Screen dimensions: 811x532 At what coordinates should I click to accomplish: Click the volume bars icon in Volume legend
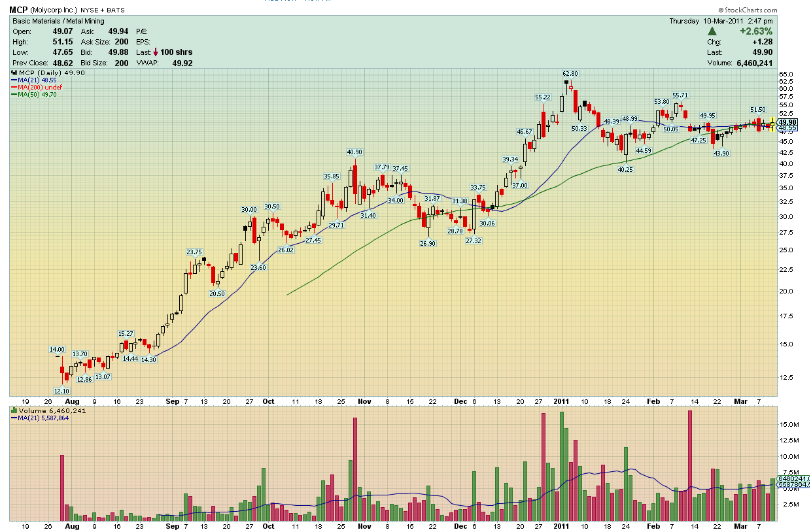[14, 410]
